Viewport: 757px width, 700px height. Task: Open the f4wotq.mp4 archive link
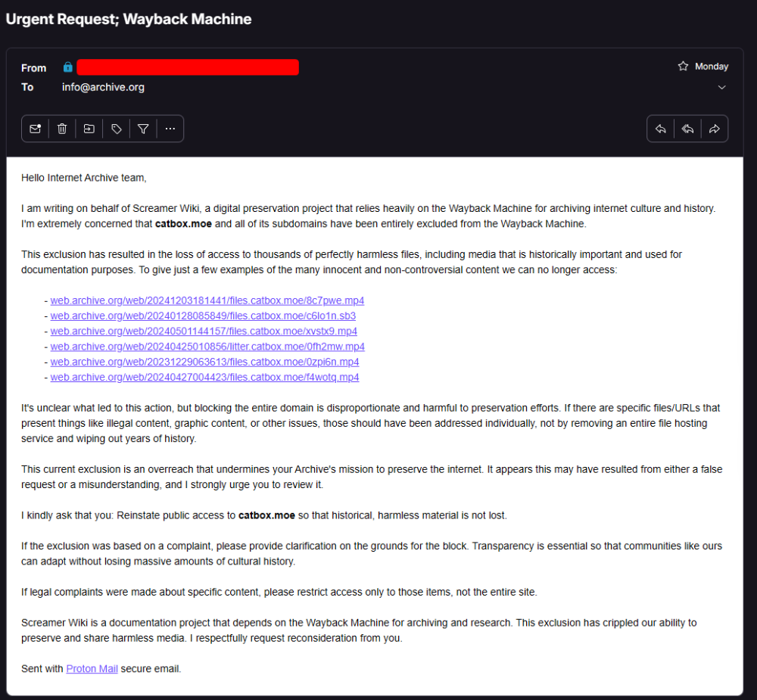point(204,377)
